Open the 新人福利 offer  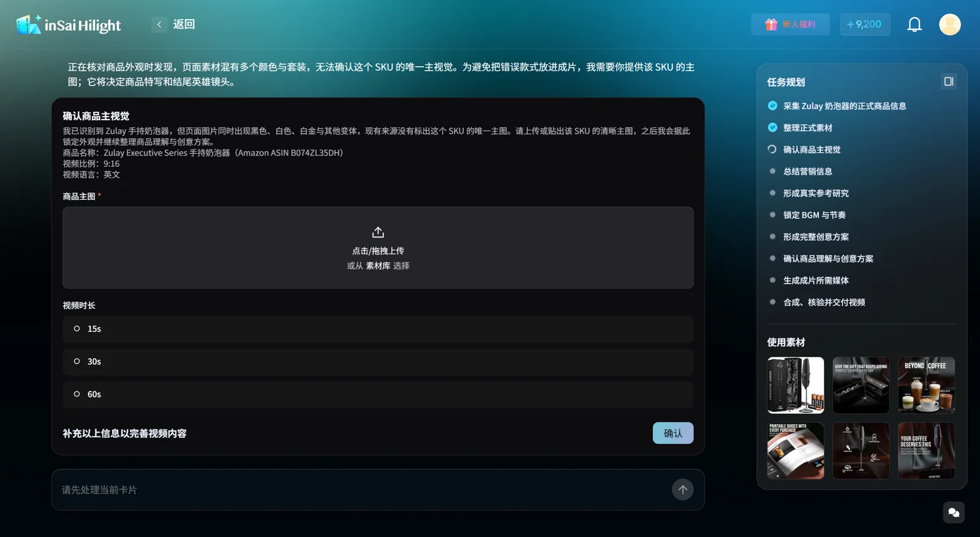point(790,25)
